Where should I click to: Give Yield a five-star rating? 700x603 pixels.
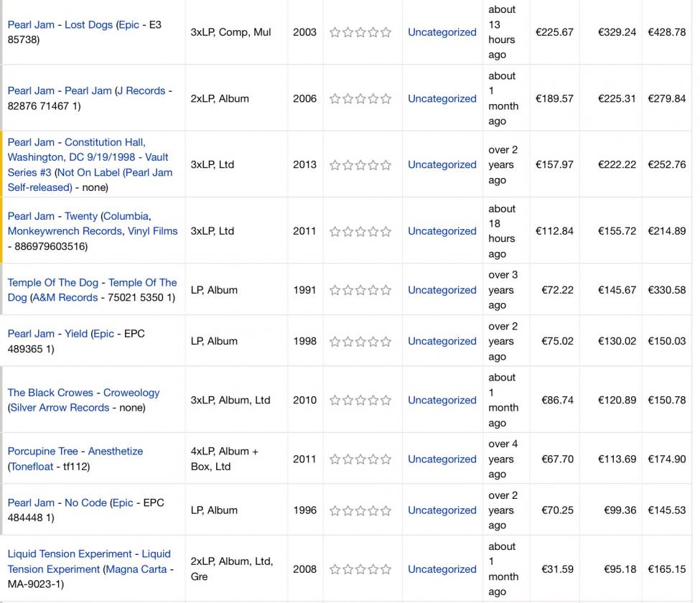(x=386, y=342)
